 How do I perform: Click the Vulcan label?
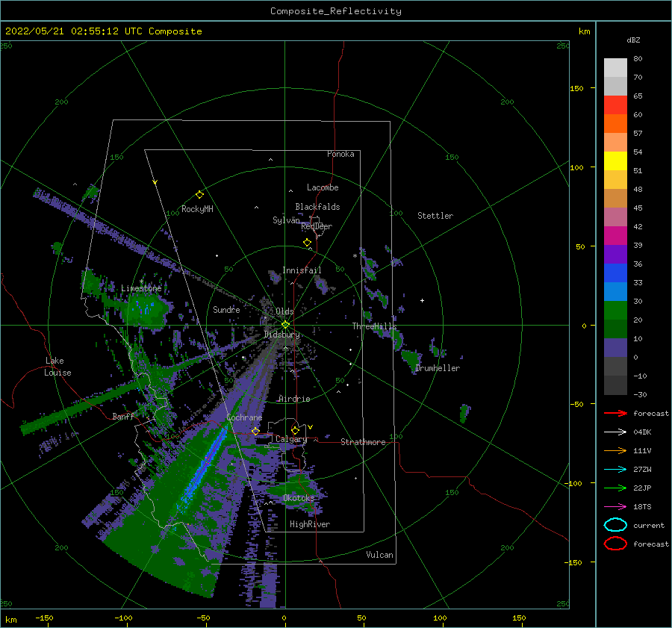click(x=380, y=555)
